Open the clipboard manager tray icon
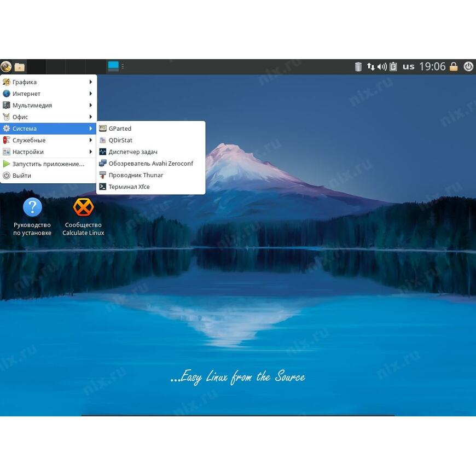Image resolution: width=476 pixels, height=476 pixels. (x=392, y=67)
